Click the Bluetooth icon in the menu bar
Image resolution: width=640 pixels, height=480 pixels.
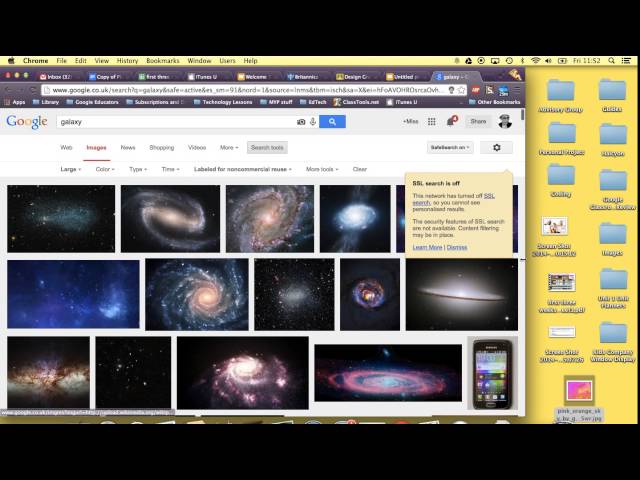point(522,60)
